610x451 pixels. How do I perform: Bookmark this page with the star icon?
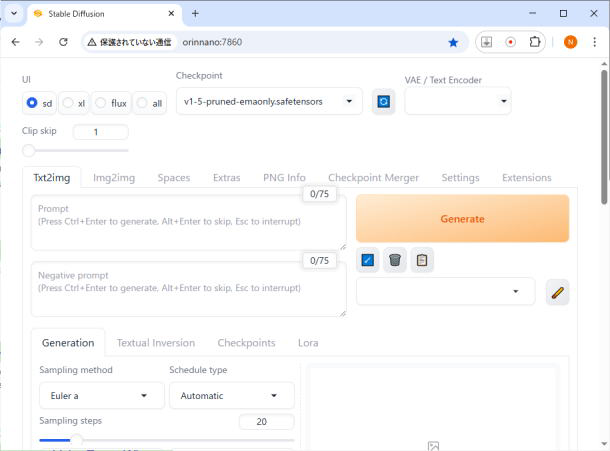[x=453, y=42]
